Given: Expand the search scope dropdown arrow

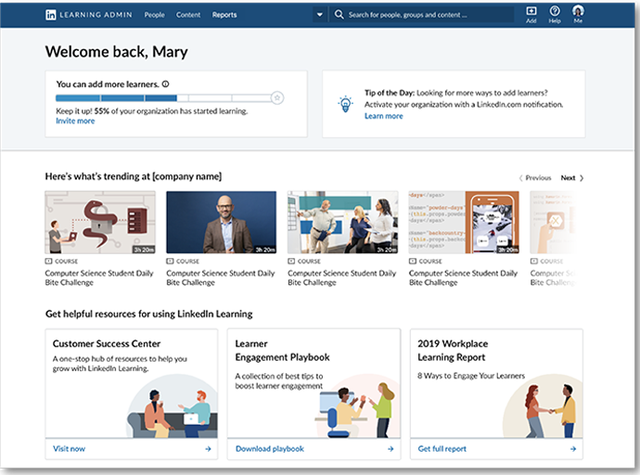Looking at the screenshot, I should pyautogui.click(x=320, y=15).
